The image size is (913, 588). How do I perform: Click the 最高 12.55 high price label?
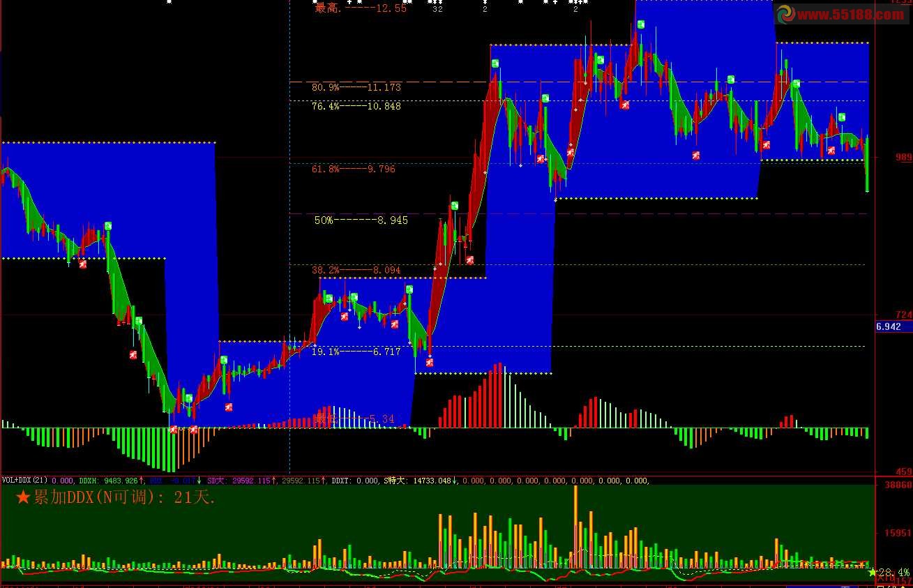coord(361,8)
